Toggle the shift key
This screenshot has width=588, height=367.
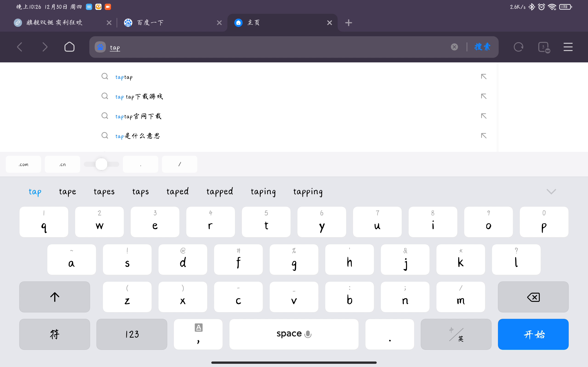pyautogui.click(x=55, y=297)
